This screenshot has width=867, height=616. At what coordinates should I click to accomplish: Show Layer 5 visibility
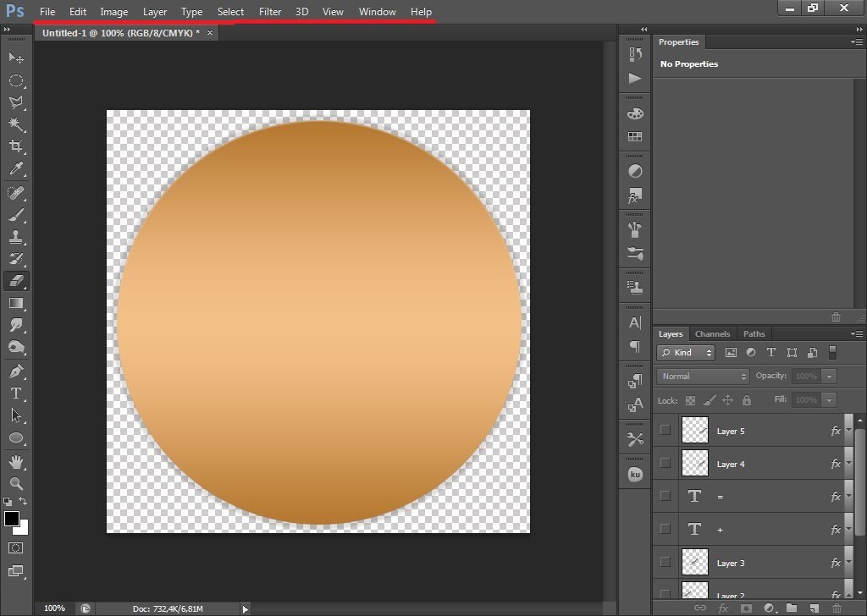tap(665, 430)
